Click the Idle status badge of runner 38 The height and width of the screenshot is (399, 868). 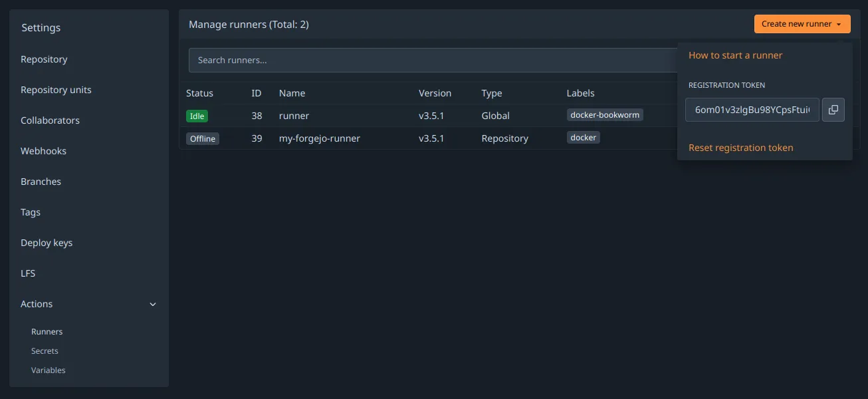[197, 116]
